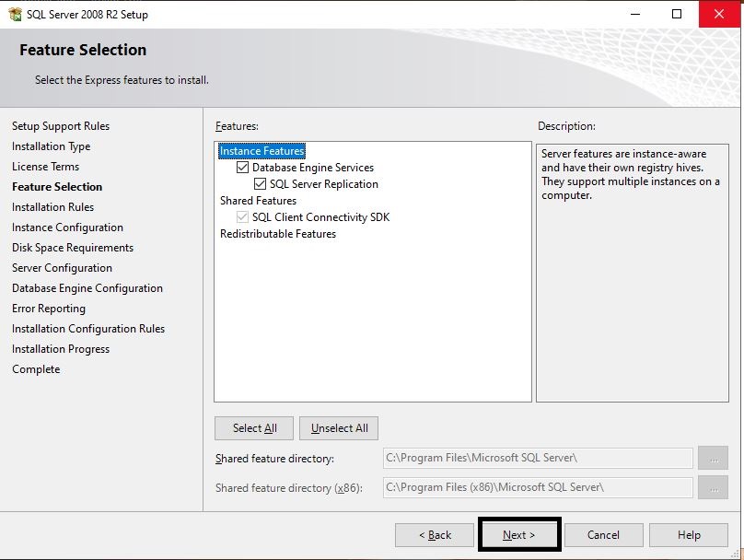
Task: Select Installation Configuration Rules step
Action: (x=88, y=329)
